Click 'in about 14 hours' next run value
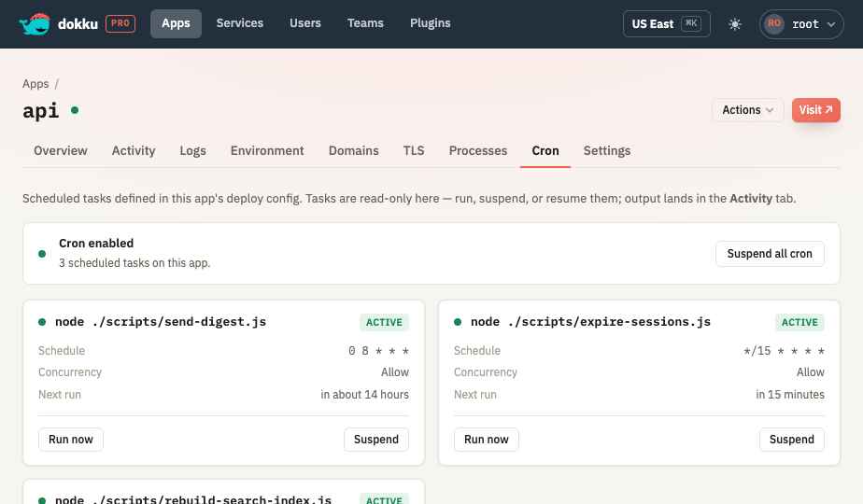 [365, 395]
